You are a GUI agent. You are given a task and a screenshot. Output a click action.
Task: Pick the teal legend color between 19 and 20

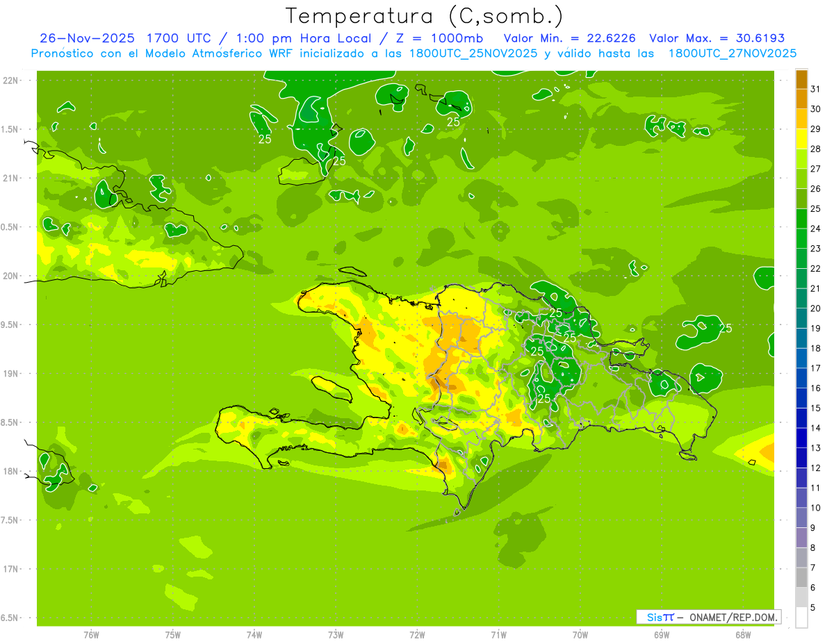(x=801, y=319)
